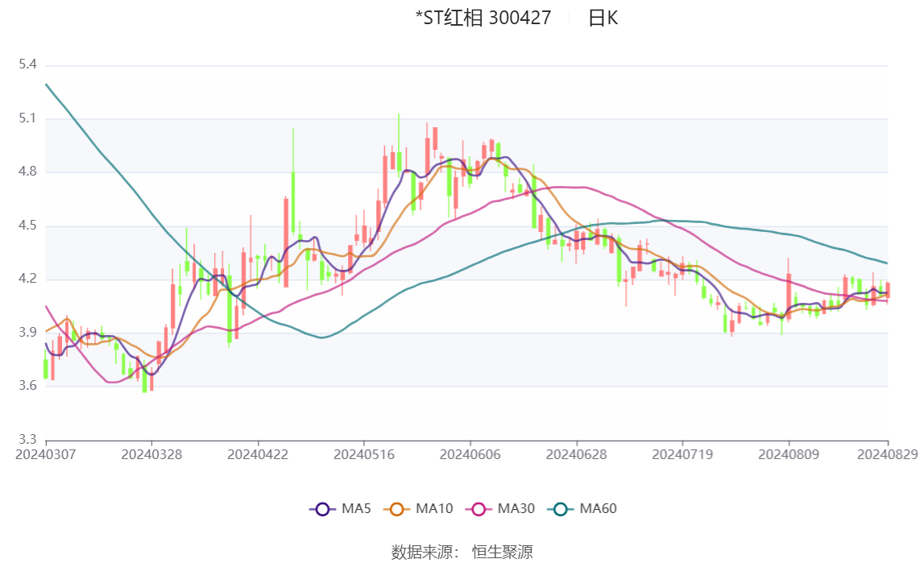
Task: Click the y-axis value 3.9
Action: (x=27, y=333)
